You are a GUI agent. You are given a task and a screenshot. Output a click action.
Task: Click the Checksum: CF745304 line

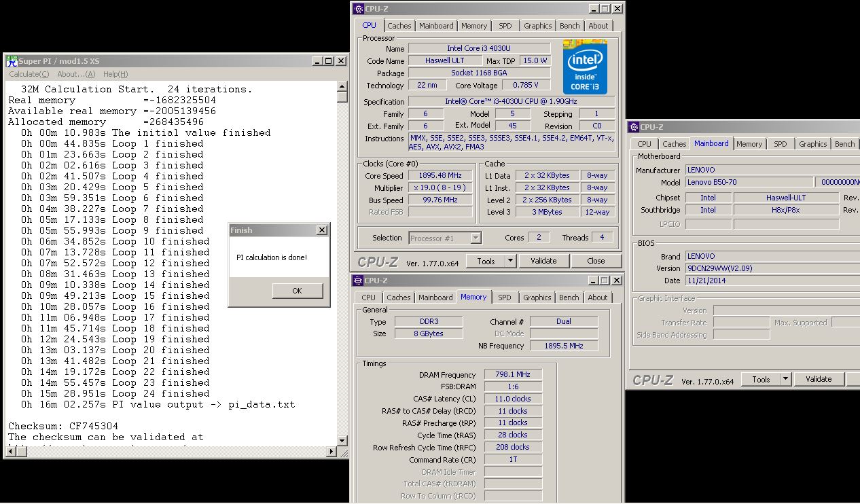coord(63,426)
